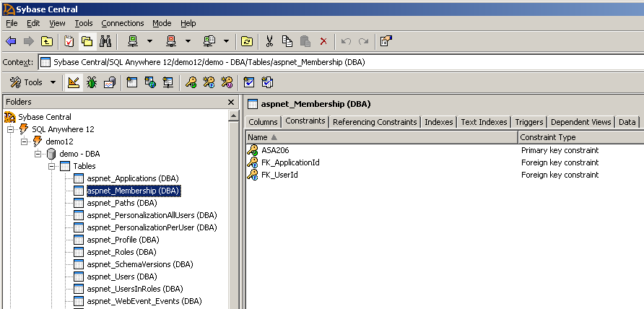Switch to the Text Indexes tab

pyautogui.click(x=484, y=122)
